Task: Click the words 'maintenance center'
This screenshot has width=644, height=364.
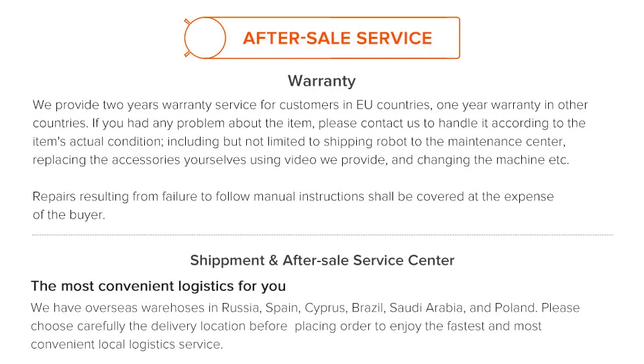Action: point(506,141)
